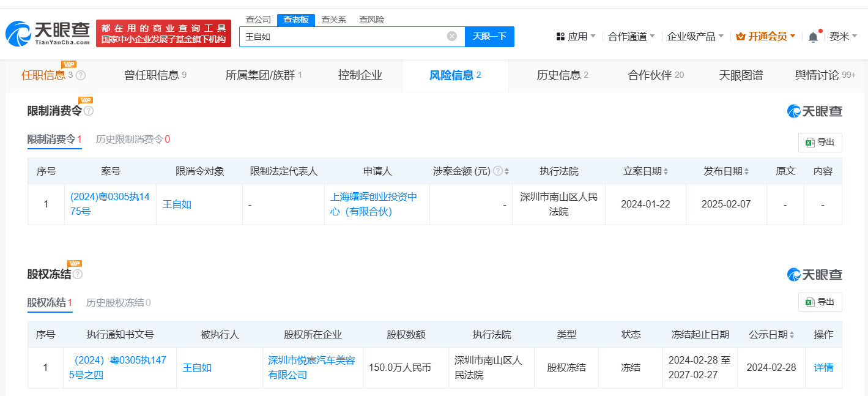Clear the search box with the X icon

click(452, 36)
